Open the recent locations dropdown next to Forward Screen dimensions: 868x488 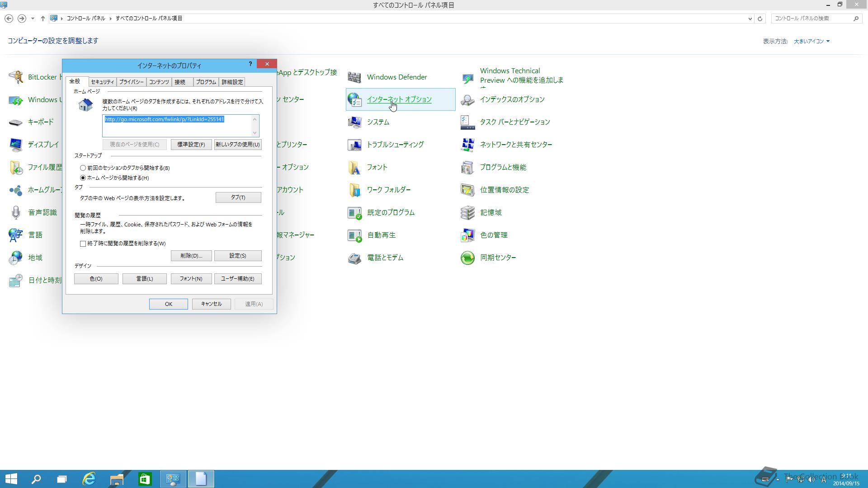pyautogui.click(x=33, y=19)
